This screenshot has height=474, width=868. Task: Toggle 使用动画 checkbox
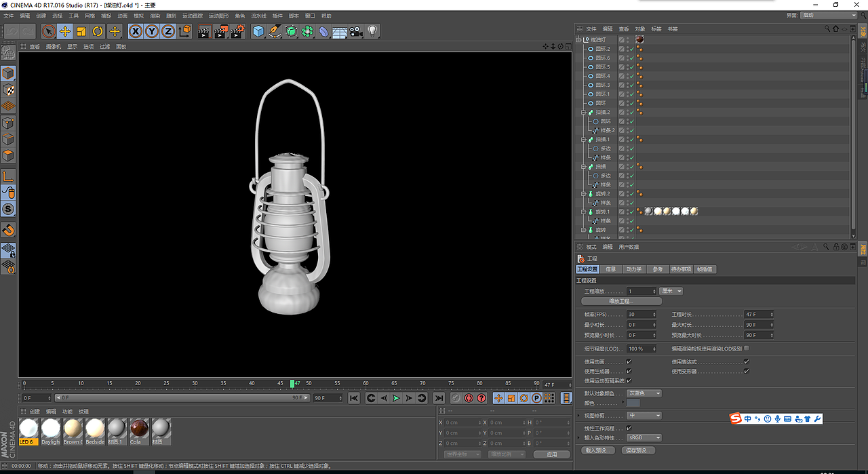[629, 361]
